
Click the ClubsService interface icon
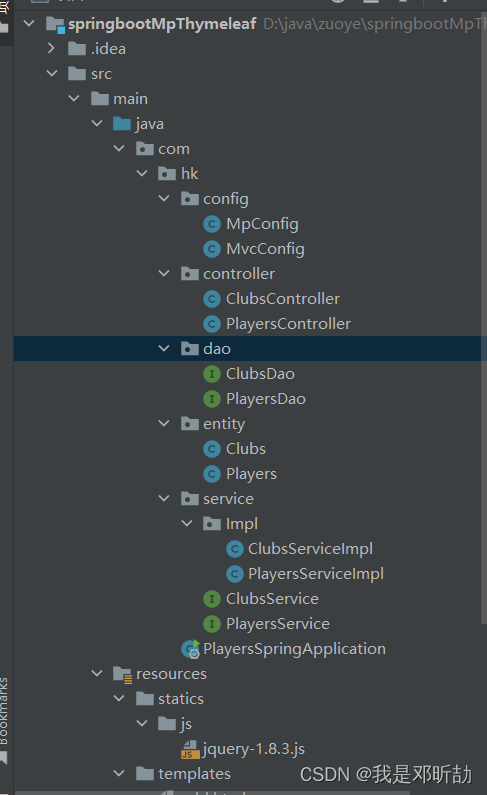click(x=211, y=599)
